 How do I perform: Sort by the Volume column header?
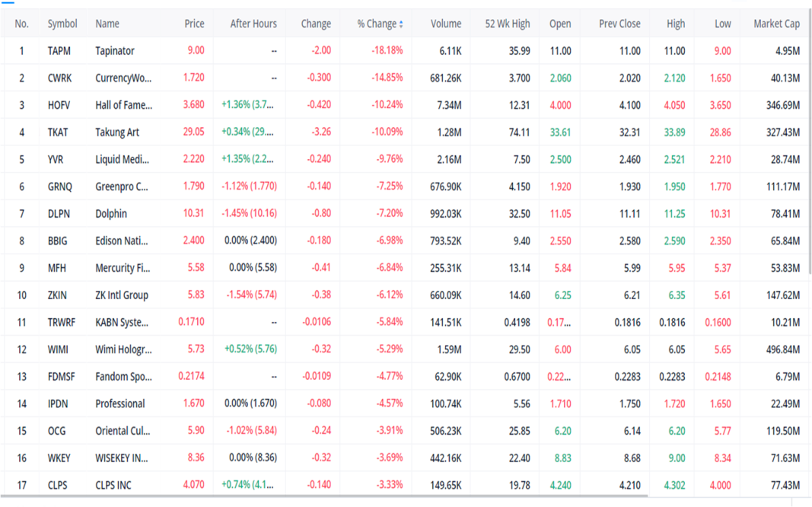click(445, 24)
